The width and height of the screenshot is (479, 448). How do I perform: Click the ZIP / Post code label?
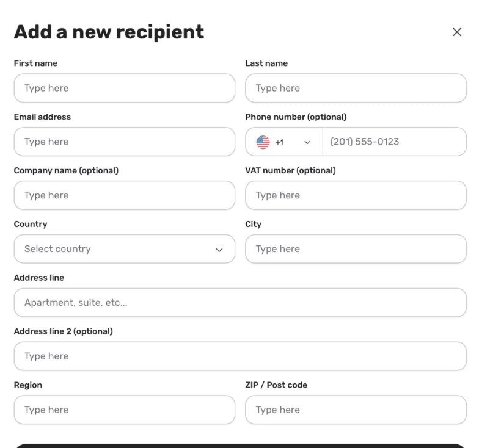click(276, 385)
